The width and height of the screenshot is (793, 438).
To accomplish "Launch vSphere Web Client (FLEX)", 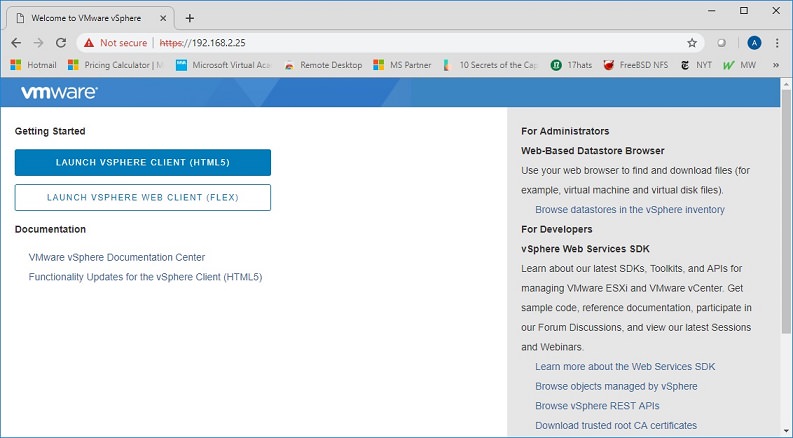I will point(143,197).
